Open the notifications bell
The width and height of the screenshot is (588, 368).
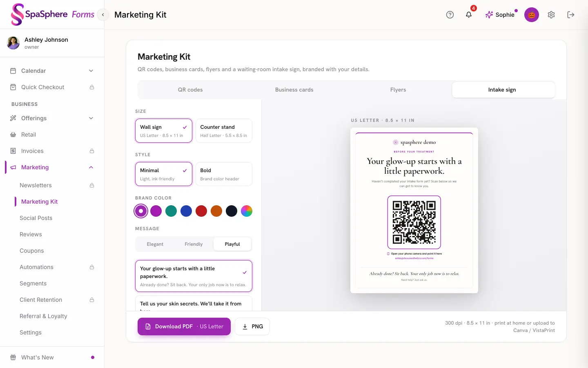(x=469, y=15)
